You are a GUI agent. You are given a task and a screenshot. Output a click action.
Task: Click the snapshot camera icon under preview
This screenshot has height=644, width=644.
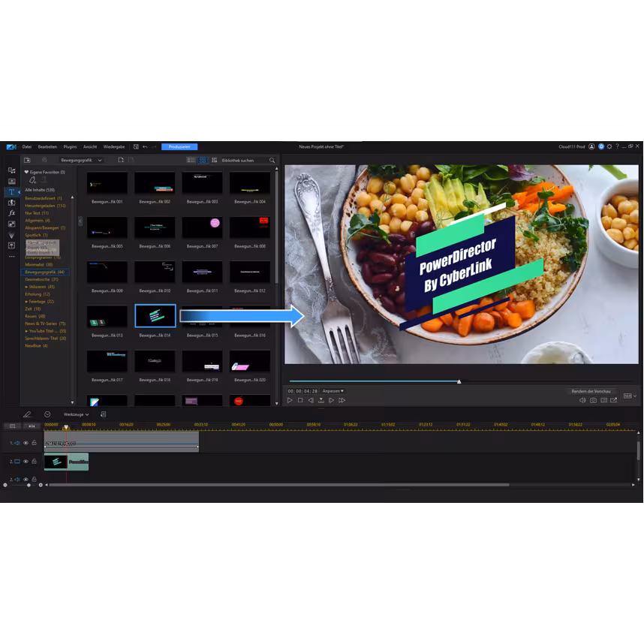(593, 401)
